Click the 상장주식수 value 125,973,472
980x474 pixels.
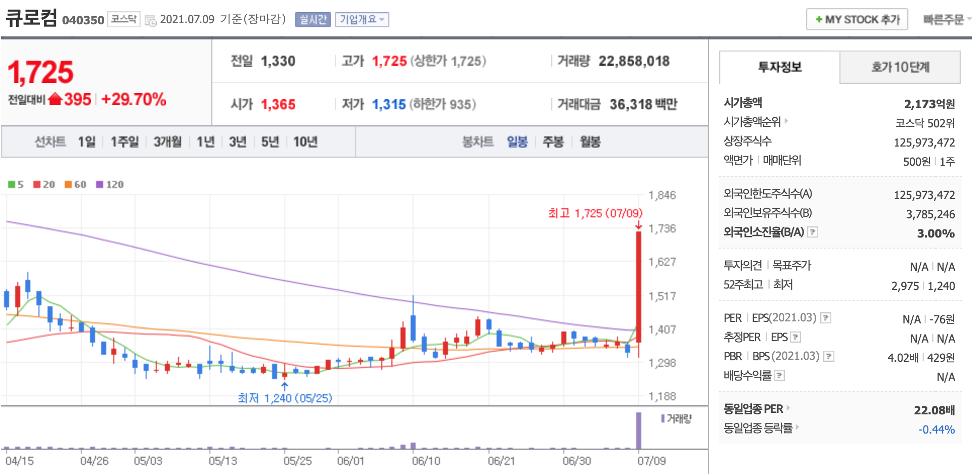tap(924, 143)
